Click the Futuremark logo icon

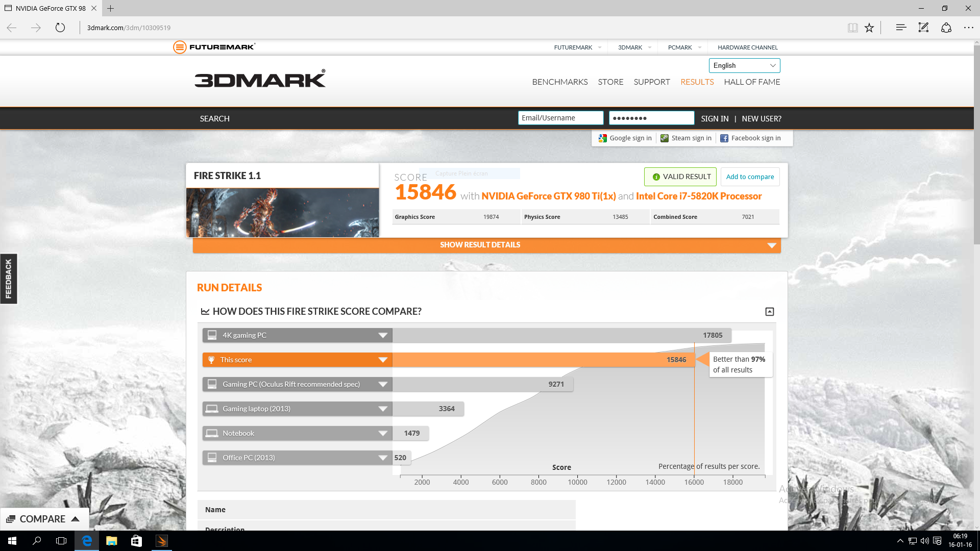coord(180,47)
